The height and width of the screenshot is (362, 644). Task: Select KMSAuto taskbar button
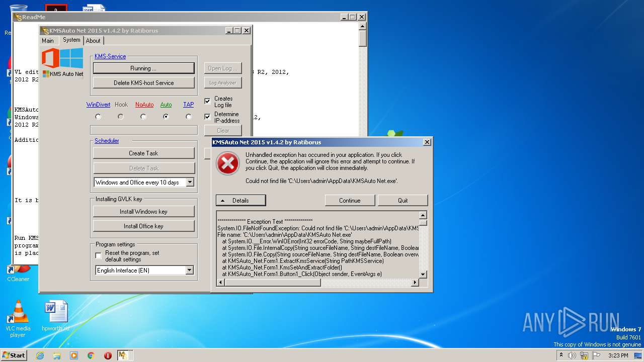tap(123, 355)
